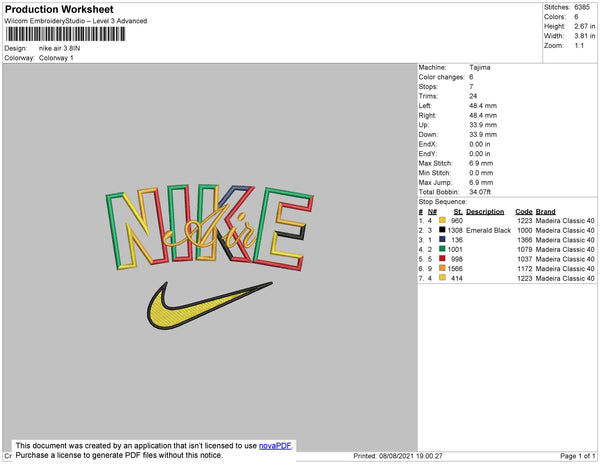
Task: Choose the green swatch in stop row 4
Action: coord(442,249)
